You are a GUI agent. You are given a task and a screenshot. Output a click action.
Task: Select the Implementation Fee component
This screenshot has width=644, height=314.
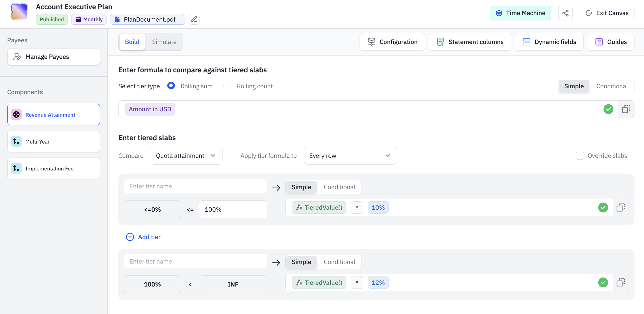pos(54,168)
